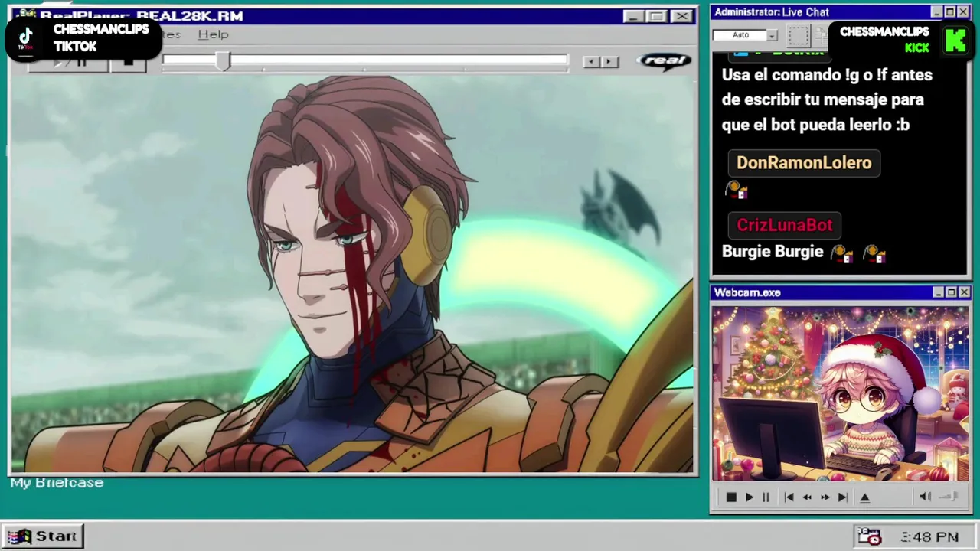Viewport: 980px width, 551px height.
Task: Minimize the Live Chat window
Action: (937, 12)
